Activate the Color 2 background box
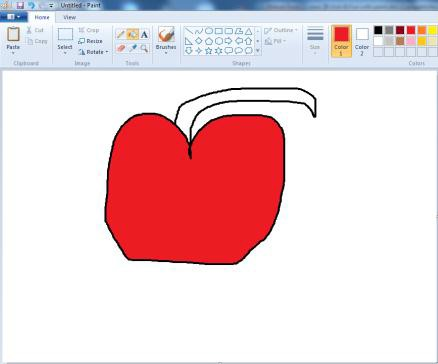This screenshot has height=364, width=438. click(x=362, y=41)
